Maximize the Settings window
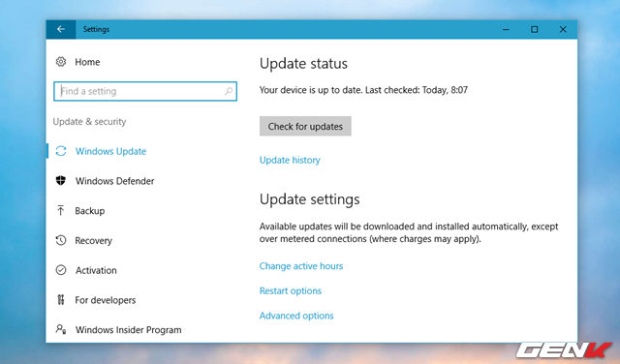620x364 pixels. pyautogui.click(x=534, y=29)
